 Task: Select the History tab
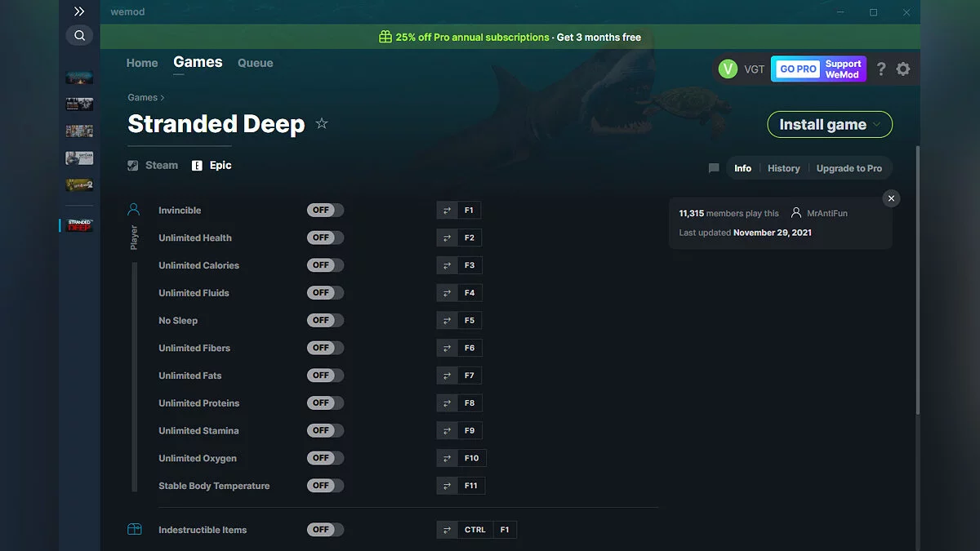click(x=783, y=168)
